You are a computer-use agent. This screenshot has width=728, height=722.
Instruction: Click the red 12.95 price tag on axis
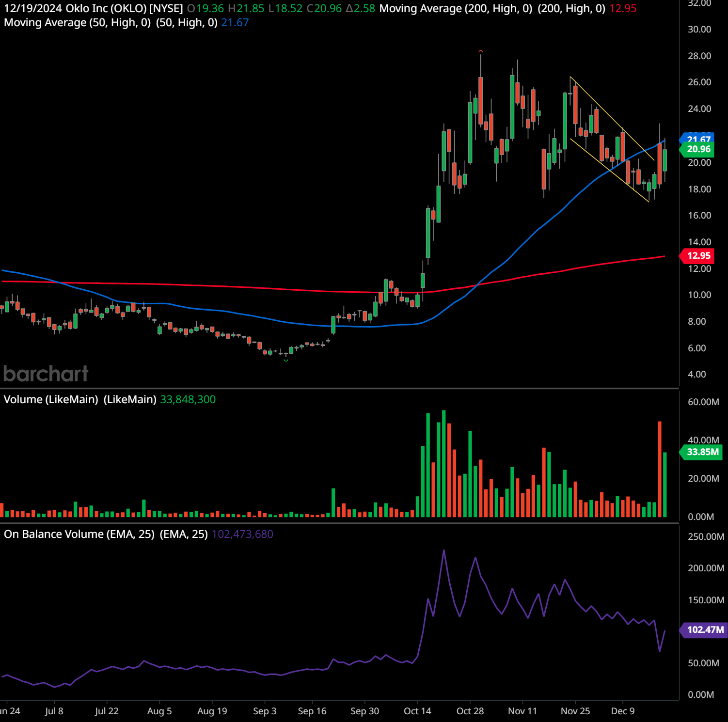[x=697, y=255]
